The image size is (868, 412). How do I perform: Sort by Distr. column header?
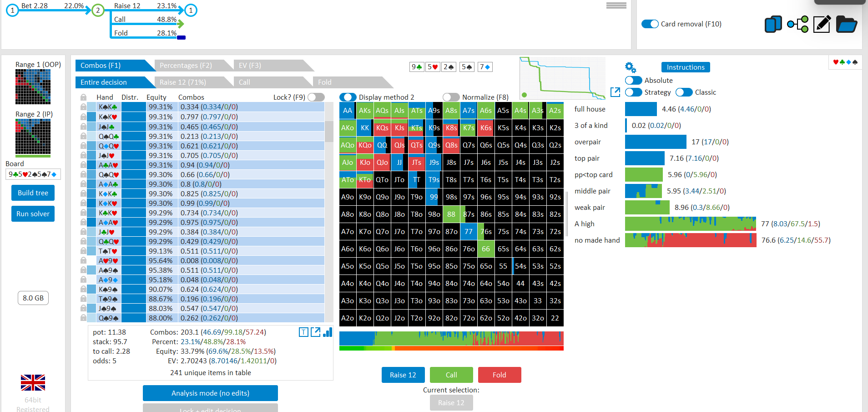pos(130,97)
